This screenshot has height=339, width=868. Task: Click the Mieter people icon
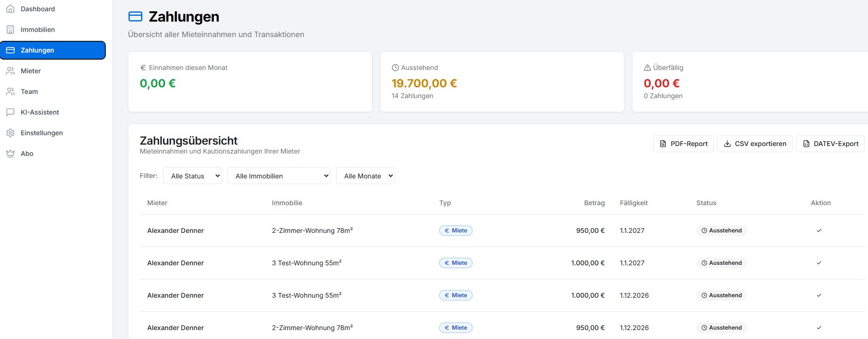click(x=10, y=71)
